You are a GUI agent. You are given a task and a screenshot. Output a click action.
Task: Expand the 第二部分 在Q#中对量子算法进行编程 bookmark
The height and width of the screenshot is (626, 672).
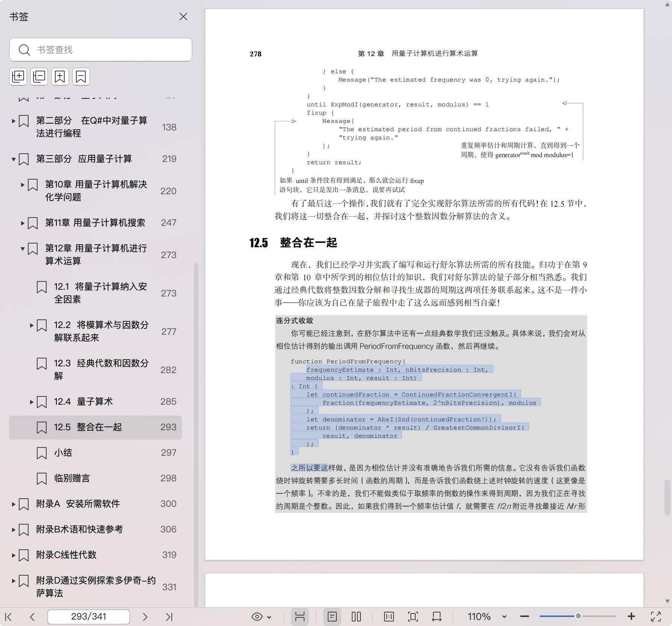pyautogui.click(x=14, y=121)
